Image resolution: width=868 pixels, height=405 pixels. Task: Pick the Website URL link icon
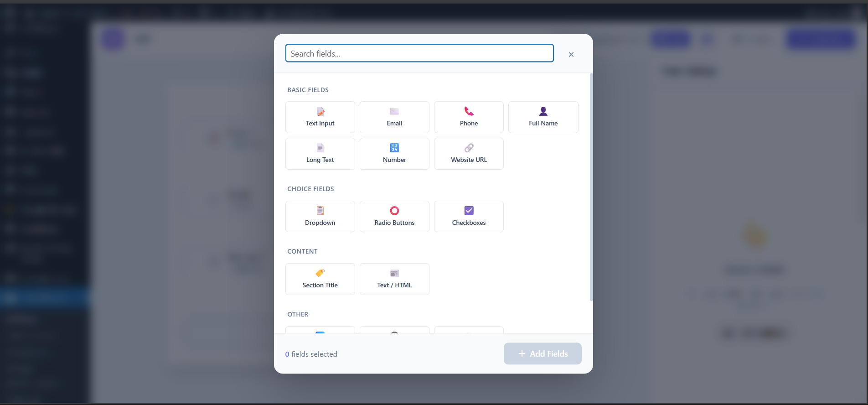469,148
